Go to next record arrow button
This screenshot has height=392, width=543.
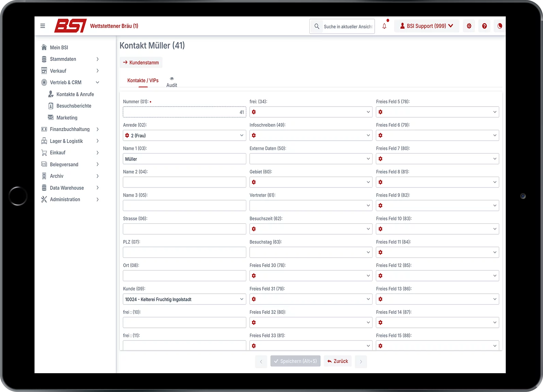(x=361, y=362)
